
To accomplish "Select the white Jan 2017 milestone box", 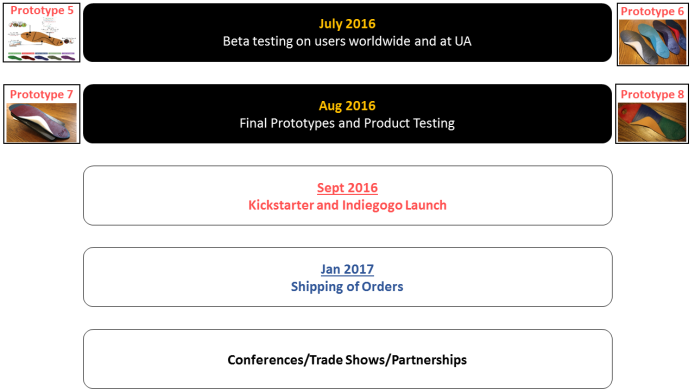I will (348, 277).
